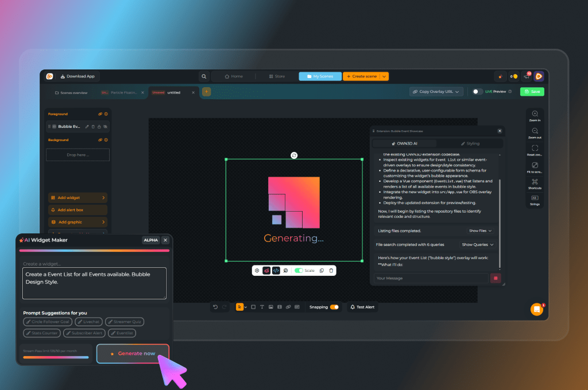Hide the Bubble Ev... layer
The image size is (588, 390).
(105, 126)
